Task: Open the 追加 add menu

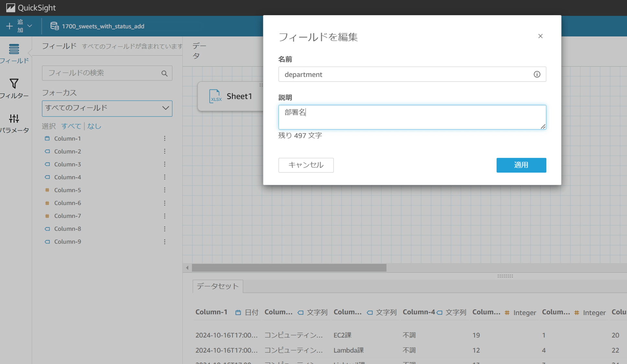Action: coord(19,26)
